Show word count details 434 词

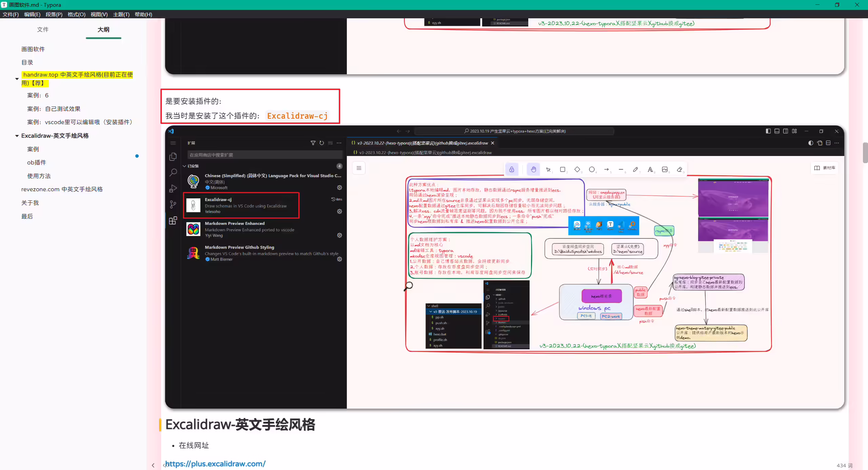(844, 465)
